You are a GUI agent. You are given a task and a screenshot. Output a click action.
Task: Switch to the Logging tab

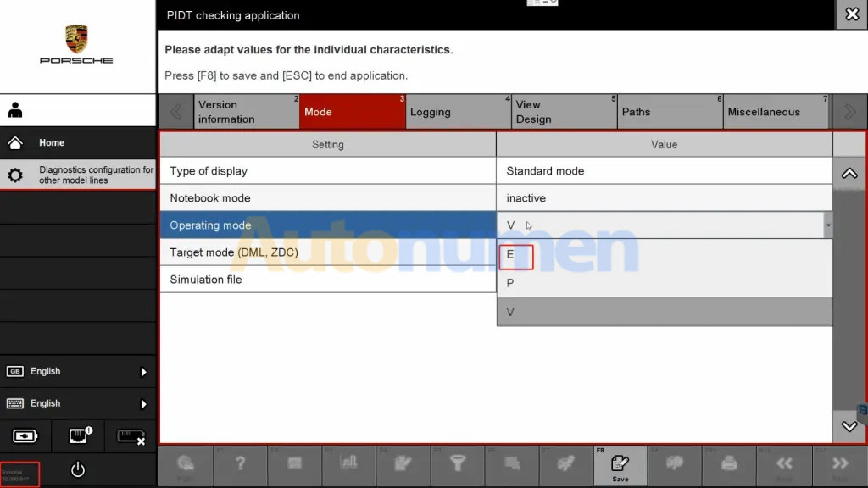458,112
